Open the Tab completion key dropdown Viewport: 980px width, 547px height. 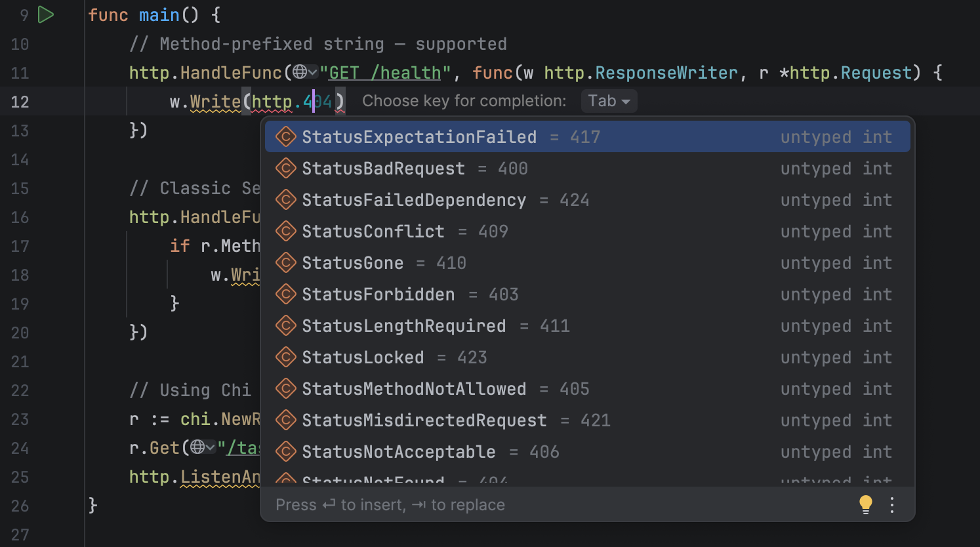coord(609,101)
